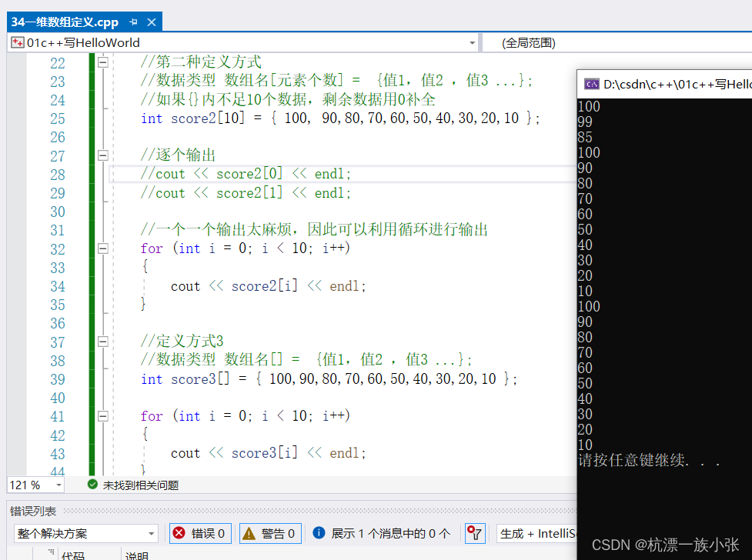Click the 代码 column header
This screenshot has width=752, height=560.
73,555
